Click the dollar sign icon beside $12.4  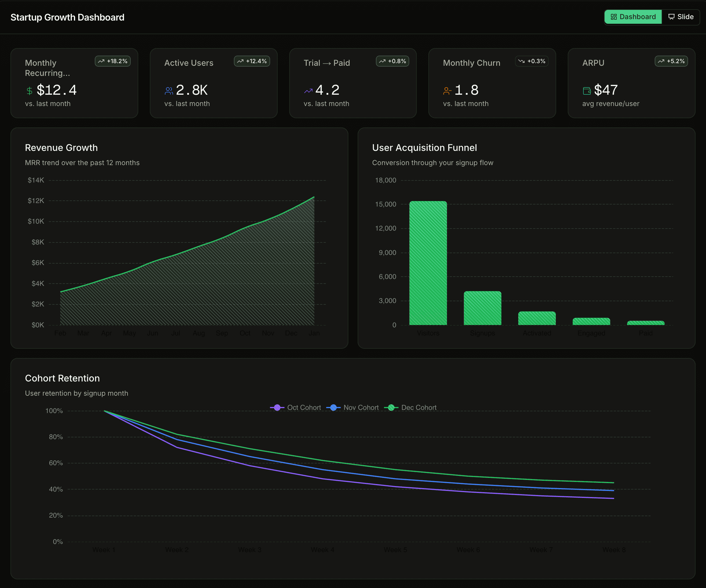click(x=30, y=91)
